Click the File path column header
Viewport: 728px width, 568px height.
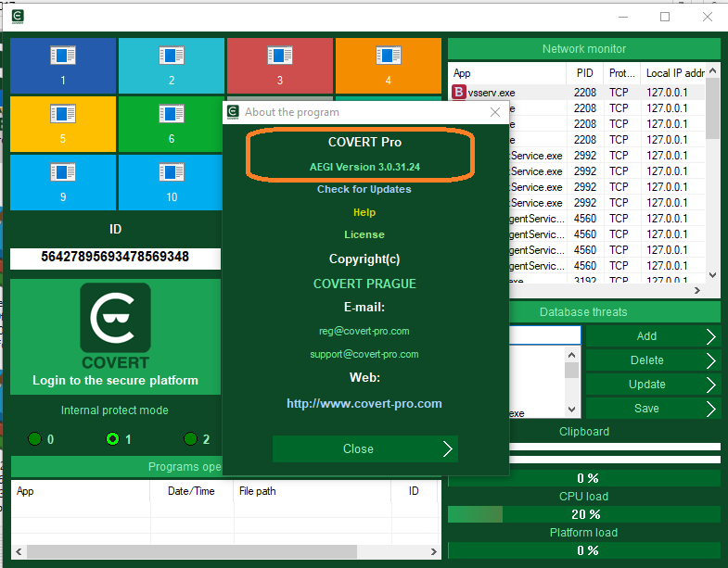tap(312, 491)
